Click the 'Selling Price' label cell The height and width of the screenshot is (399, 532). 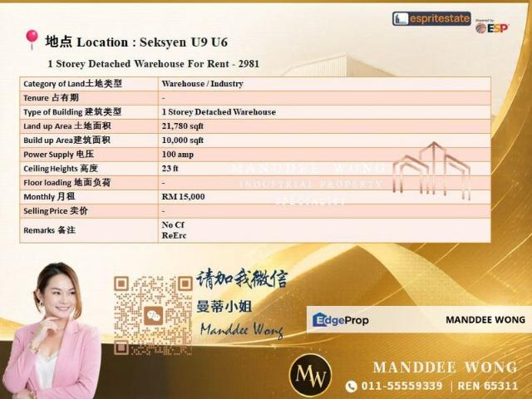[89, 211]
